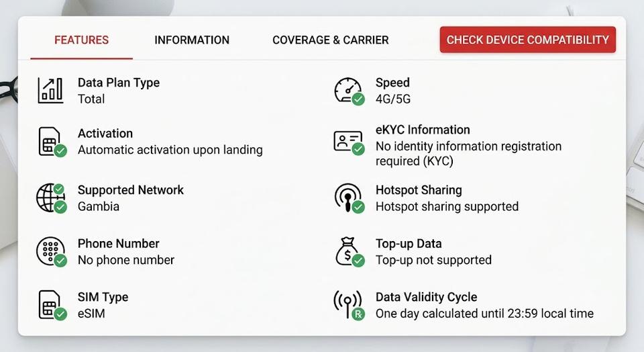
Task: Open the Coverage & Carrier tab
Action: pyautogui.click(x=331, y=40)
